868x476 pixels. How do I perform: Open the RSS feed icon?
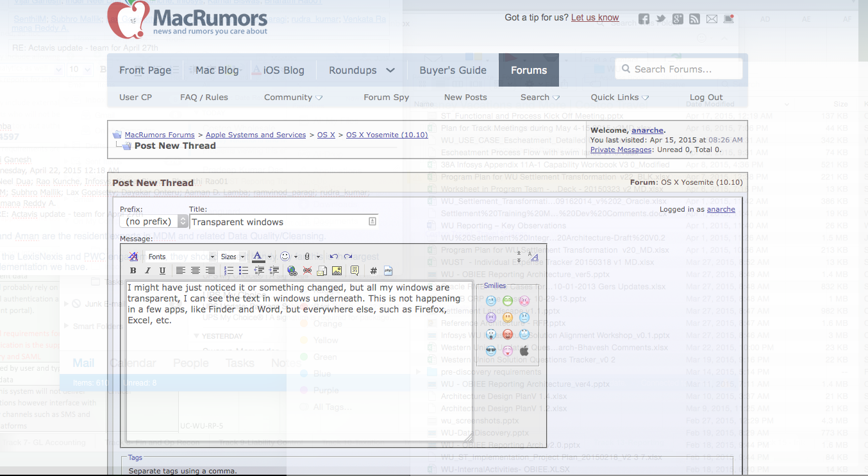coord(694,19)
